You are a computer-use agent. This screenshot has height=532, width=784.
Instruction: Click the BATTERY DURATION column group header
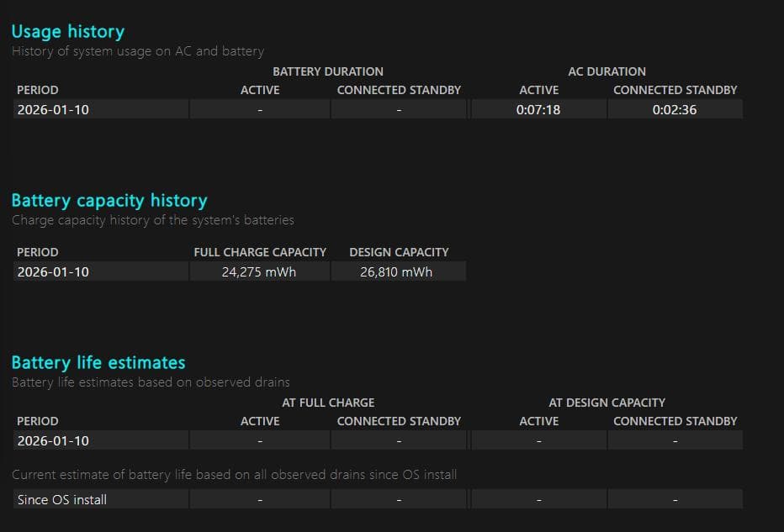[x=327, y=71]
